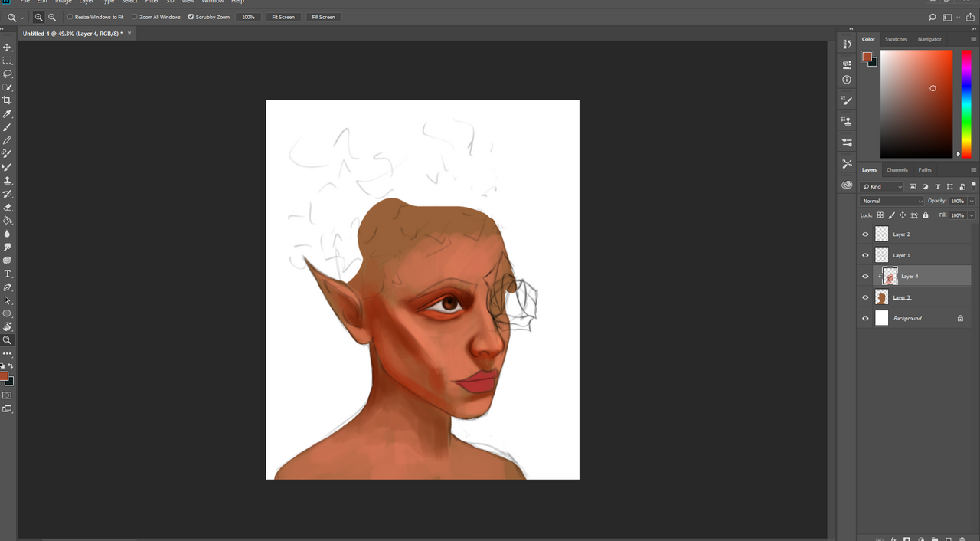Filter layers by type layers icon
980x541 pixels.
(x=938, y=186)
